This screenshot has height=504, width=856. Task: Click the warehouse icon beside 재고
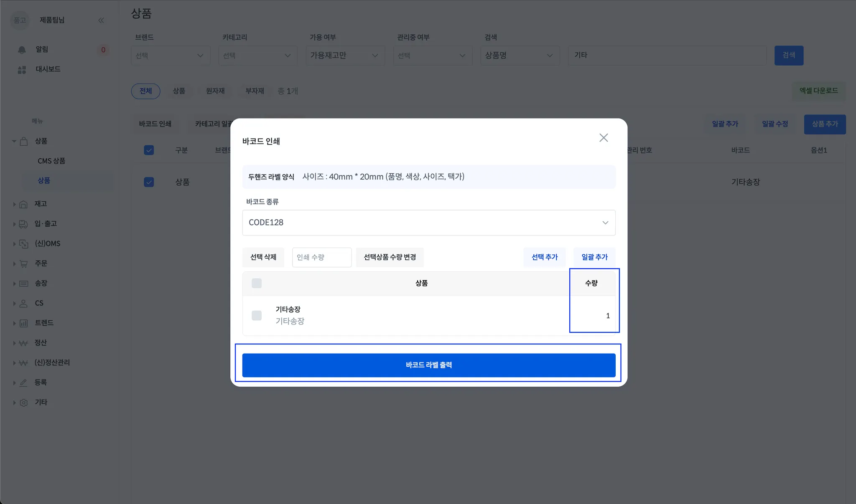23,204
